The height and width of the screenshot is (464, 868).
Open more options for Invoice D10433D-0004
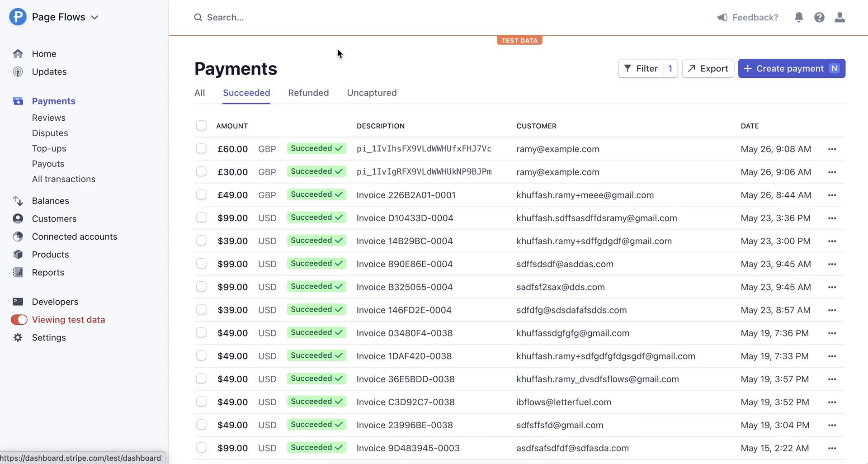[832, 218]
